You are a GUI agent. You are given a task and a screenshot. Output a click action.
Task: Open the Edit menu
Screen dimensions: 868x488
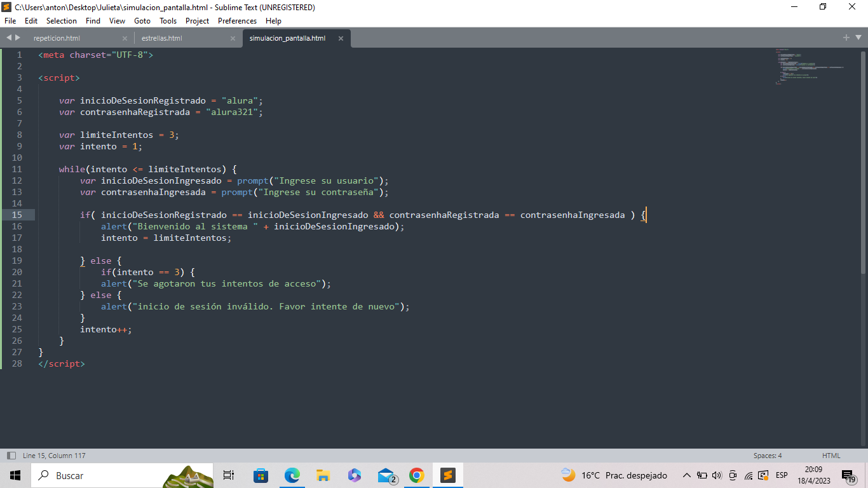point(31,20)
